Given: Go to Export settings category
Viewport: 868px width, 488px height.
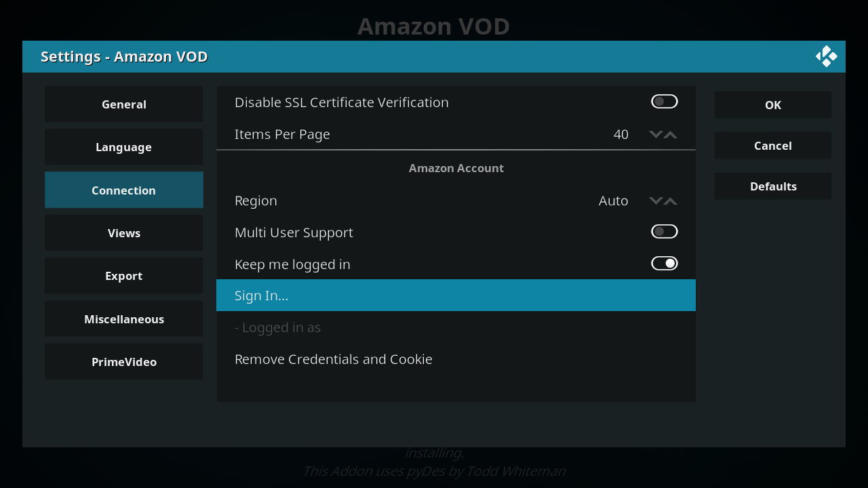Looking at the screenshot, I should [124, 276].
